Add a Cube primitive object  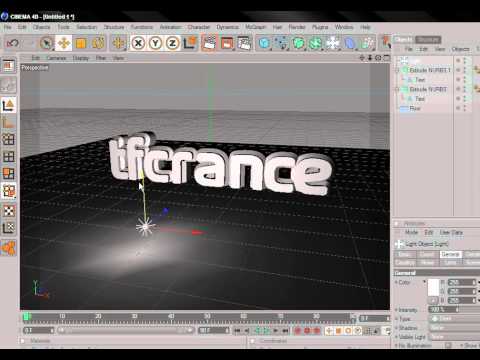pyautogui.click(x=264, y=43)
